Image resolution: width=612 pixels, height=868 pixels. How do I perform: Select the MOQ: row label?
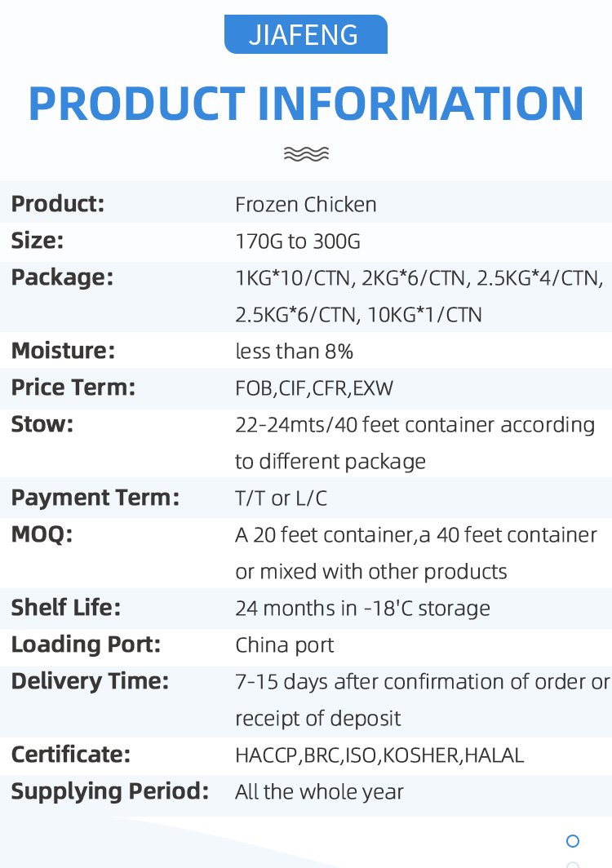pyautogui.click(x=42, y=535)
